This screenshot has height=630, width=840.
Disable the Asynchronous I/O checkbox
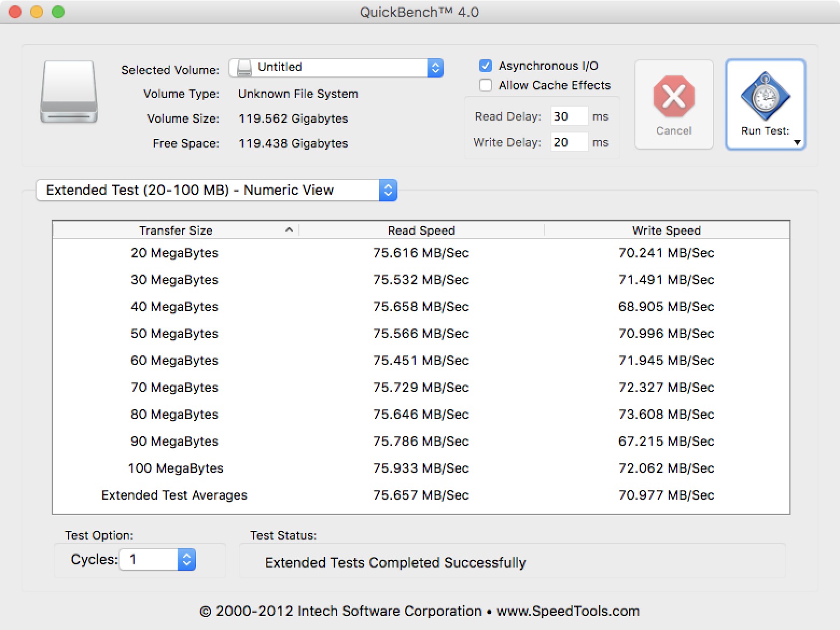(486, 66)
